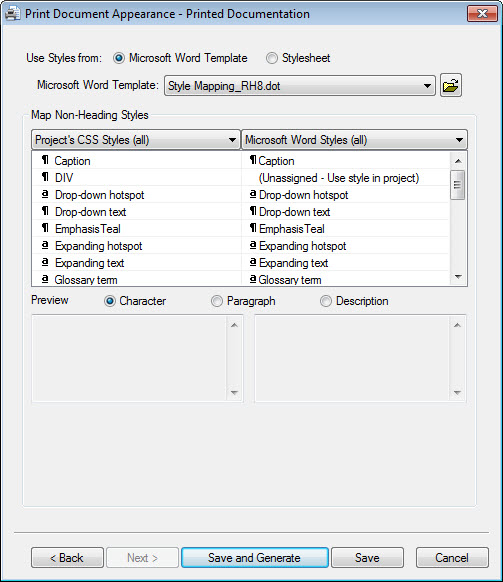This screenshot has height=582, width=503.
Task: Open the Microsoft Word Template dropdown
Action: (x=300, y=86)
